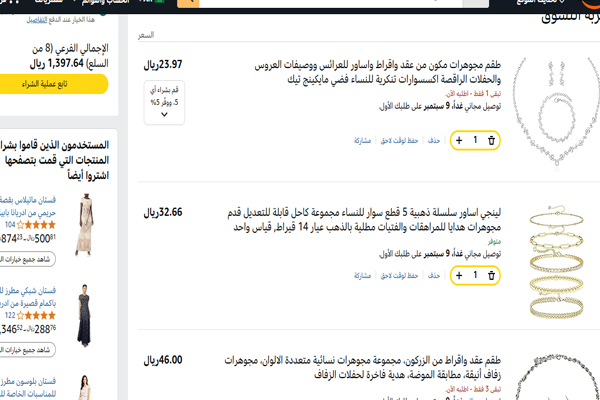Click 'حفظ لوقت لاحق' for the gold bracelets item

[399, 275]
